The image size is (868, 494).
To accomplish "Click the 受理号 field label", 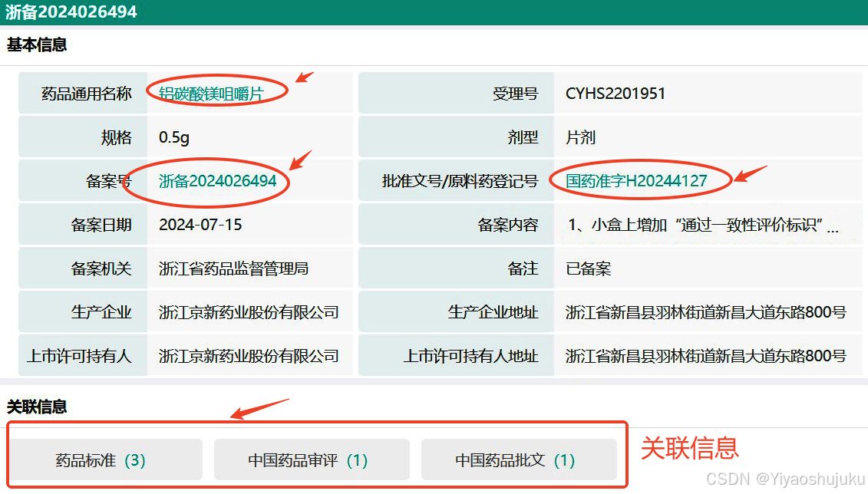I will tap(516, 94).
